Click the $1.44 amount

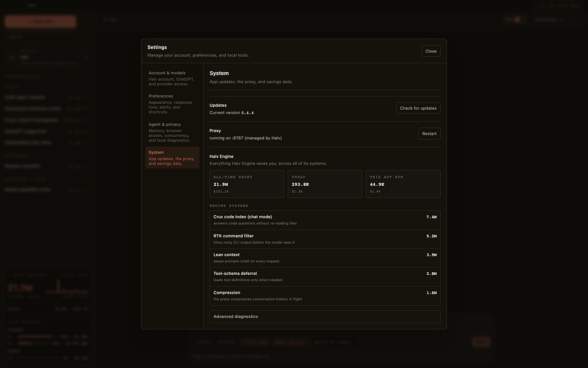pos(375,191)
